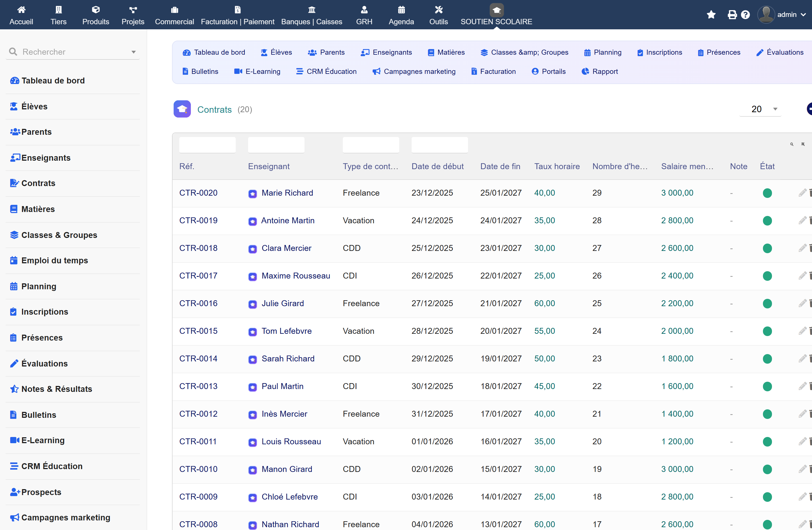Open the help question mark icon
This screenshot has height=530, width=812.
coord(745,15)
